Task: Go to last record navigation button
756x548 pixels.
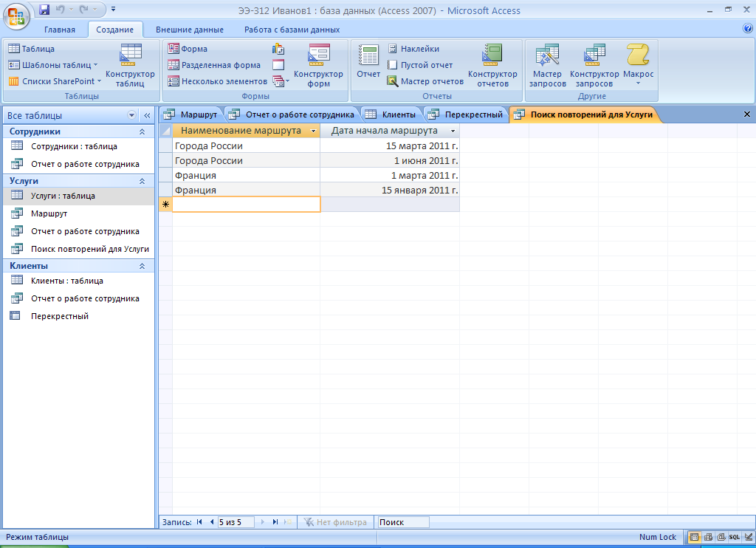Action: pos(275,522)
